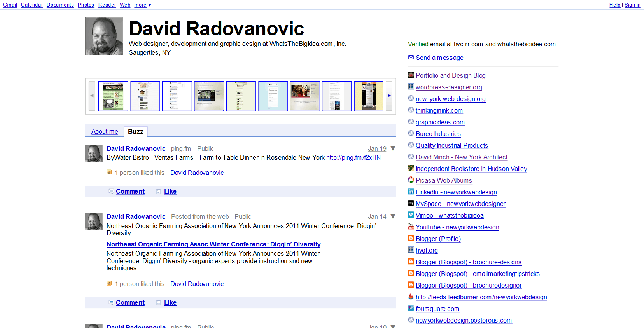Show previous photos with the left strip arrow

tap(92, 96)
